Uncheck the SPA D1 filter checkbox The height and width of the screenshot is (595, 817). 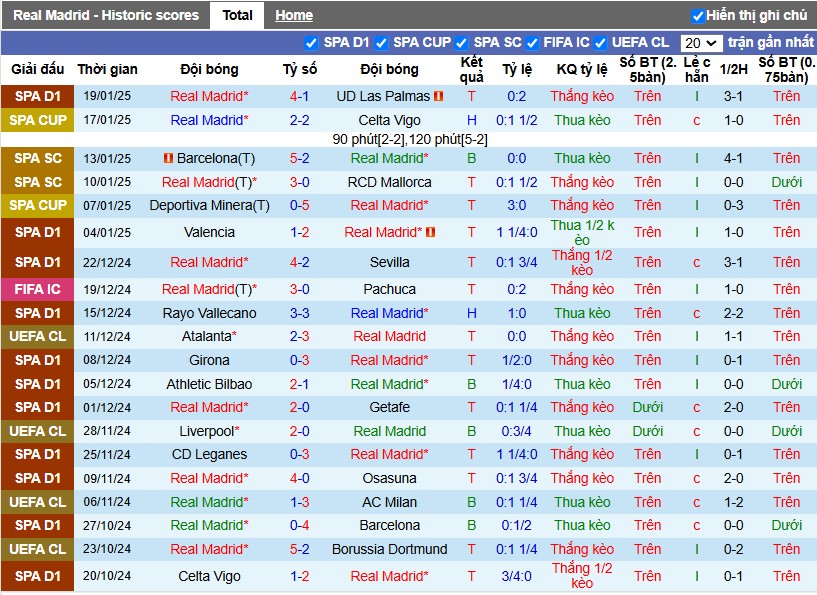click(x=311, y=43)
